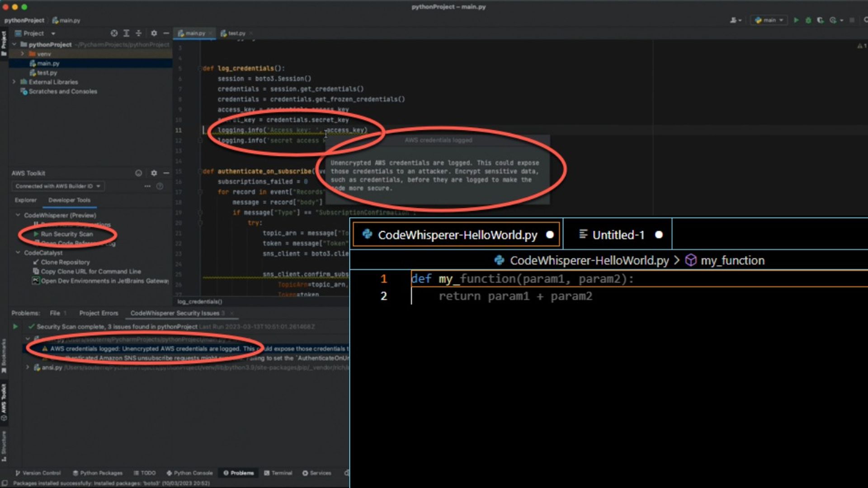This screenshot has height=488, width=868.
Task: Open Python Console tool window button
Action: coord(189,473)
